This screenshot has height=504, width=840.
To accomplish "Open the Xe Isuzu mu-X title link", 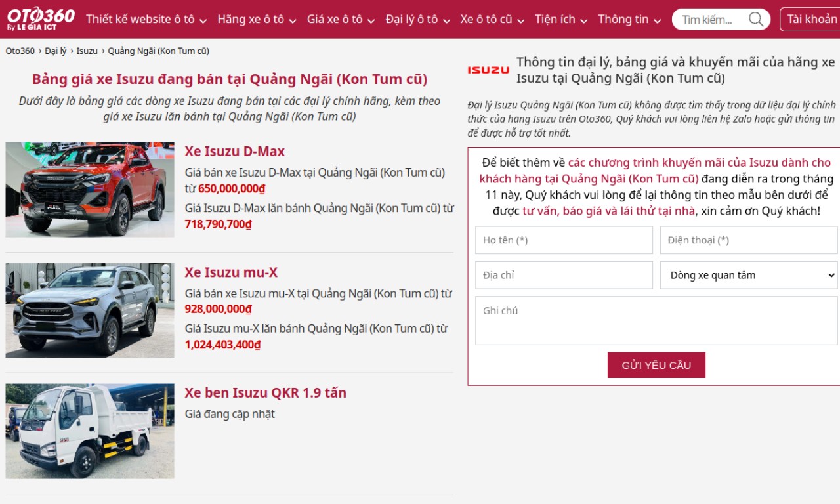I will point(231,272).
